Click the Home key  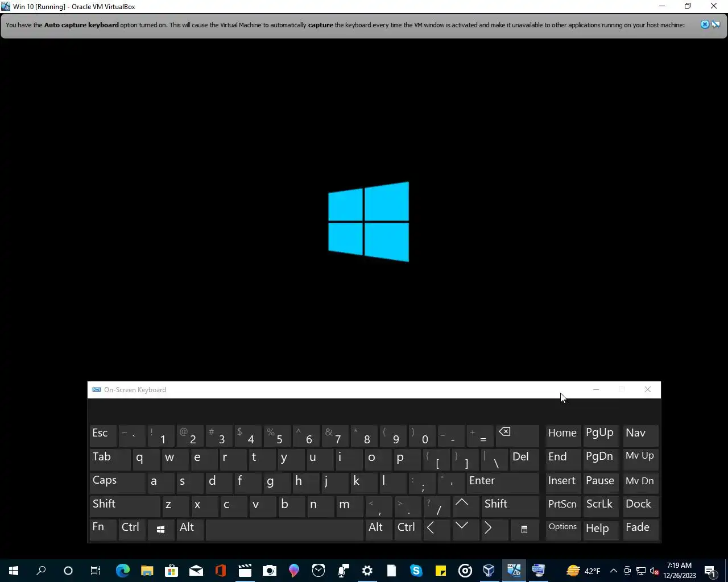pos(563,435)
